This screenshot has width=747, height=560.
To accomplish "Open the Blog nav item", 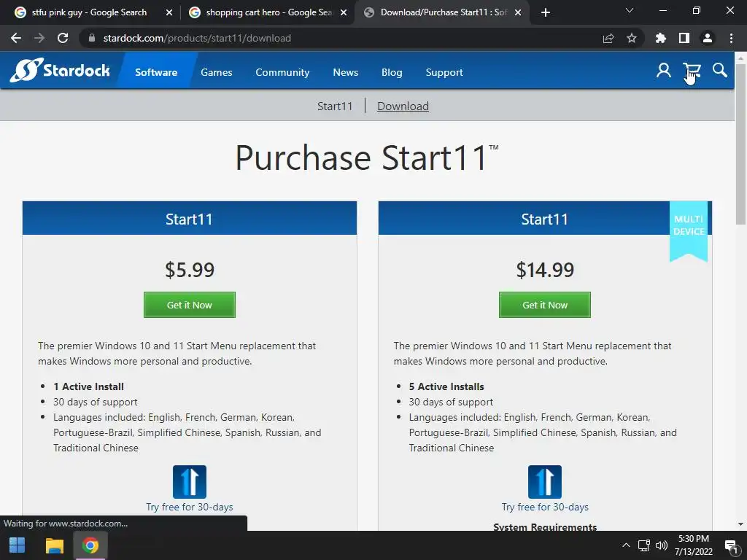I will (392, 72).
